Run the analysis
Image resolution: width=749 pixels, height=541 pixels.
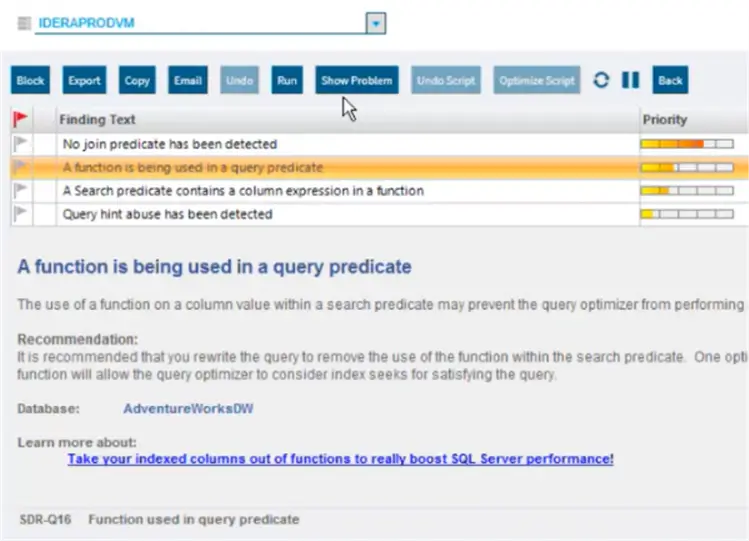point(287,80)
